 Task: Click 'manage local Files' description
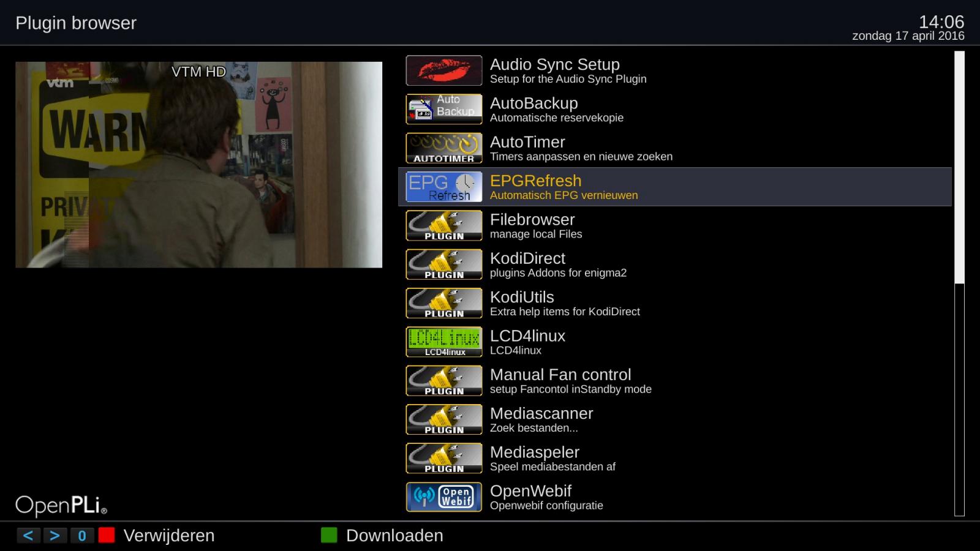[x=536, y=234]
